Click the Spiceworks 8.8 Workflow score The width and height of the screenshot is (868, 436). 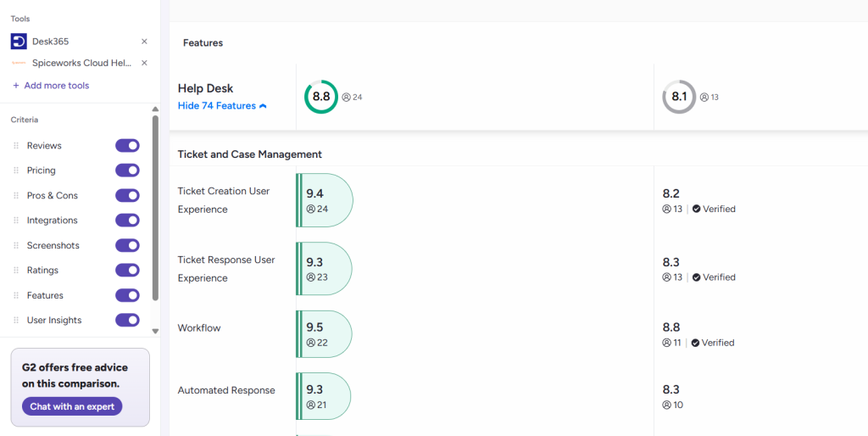pyautogui.click(x=671, y=327)
